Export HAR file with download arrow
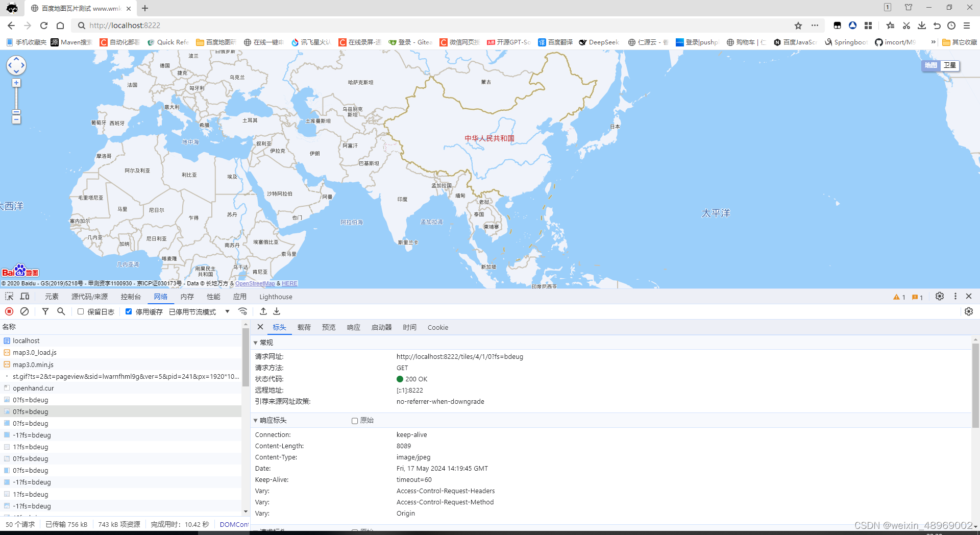The height and width of the screenshot is (535, 980). 277,311
